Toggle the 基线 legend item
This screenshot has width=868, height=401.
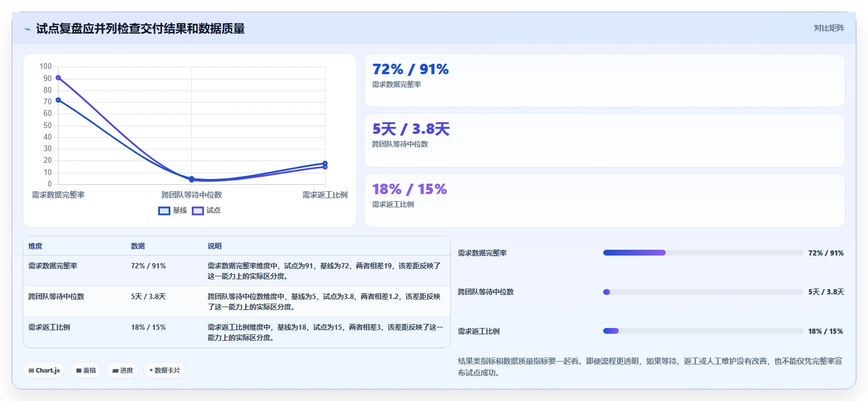pyautogui.click(x=173, y=210)
